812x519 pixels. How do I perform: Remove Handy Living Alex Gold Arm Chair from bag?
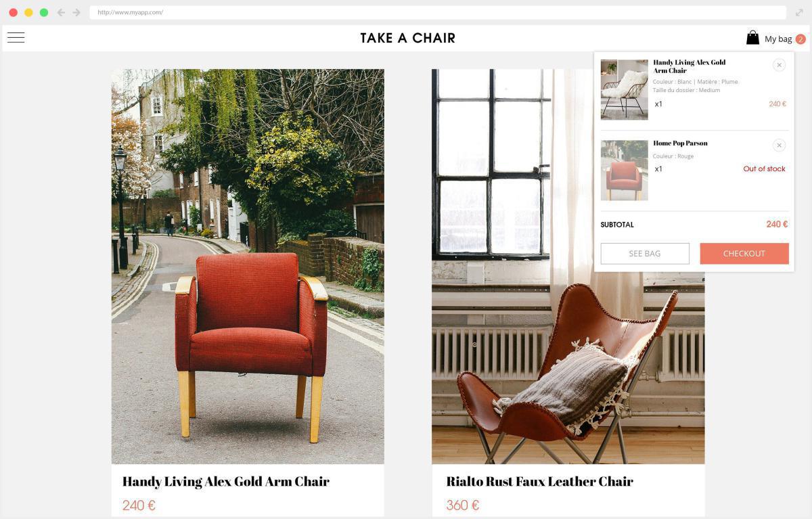point(779,65)
